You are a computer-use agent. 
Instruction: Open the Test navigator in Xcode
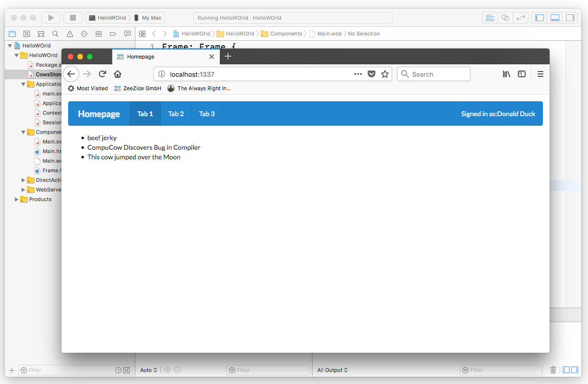click(84, 34)
